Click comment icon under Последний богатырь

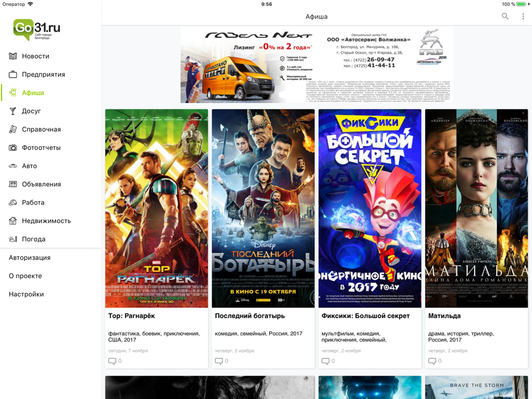pyautogui.click(x=219, y=361)
